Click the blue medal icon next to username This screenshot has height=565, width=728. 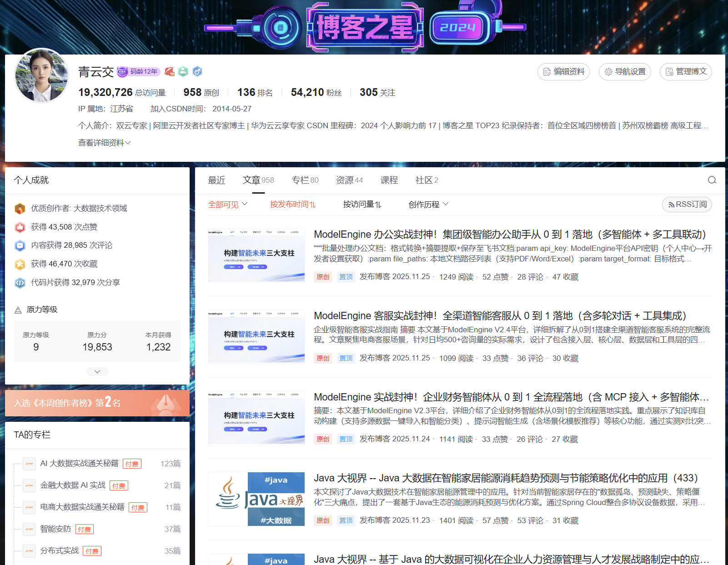tap(197, 71)
